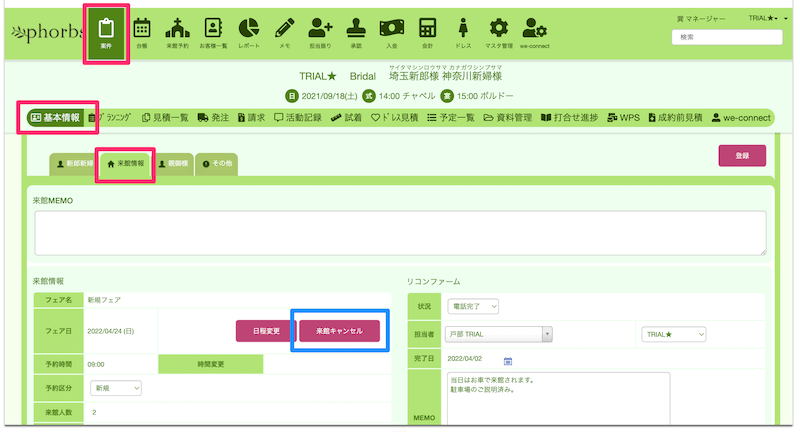Open お客様一覧 address book icon
The height and width of the screenshot is (432, 800).
(213, 33)
